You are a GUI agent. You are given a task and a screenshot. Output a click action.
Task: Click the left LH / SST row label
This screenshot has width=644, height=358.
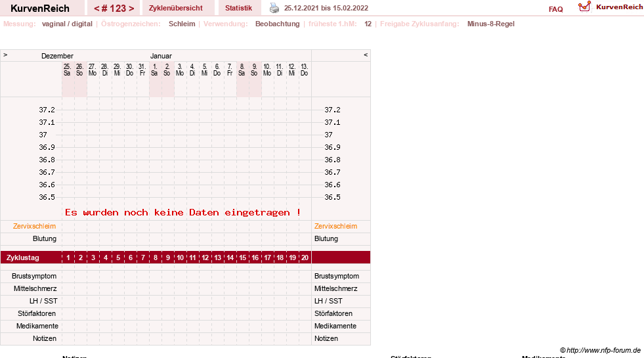[x=43, y=301]
